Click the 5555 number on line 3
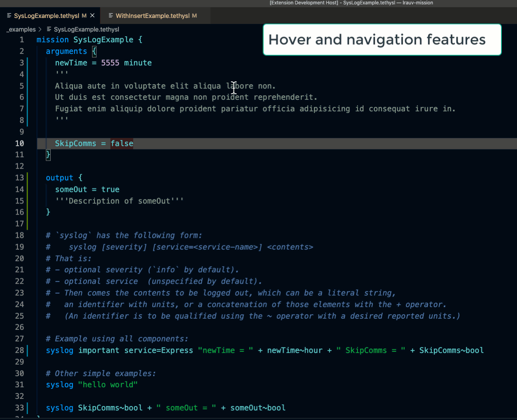 [110, 63]
